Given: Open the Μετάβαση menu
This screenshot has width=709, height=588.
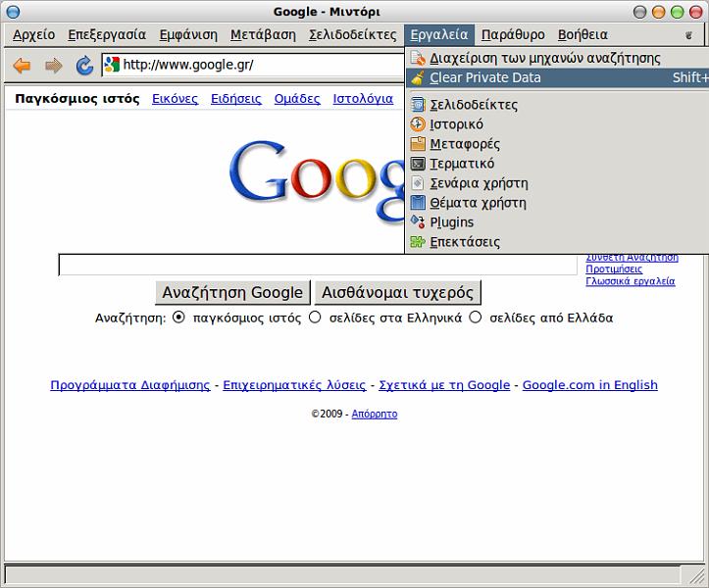Looking at the screenshot, I should point(263,35).
